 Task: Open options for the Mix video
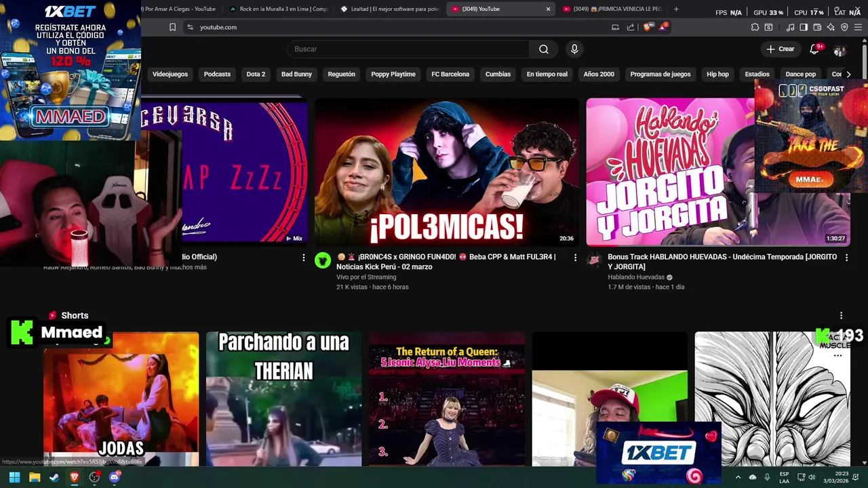click(304, 258)
